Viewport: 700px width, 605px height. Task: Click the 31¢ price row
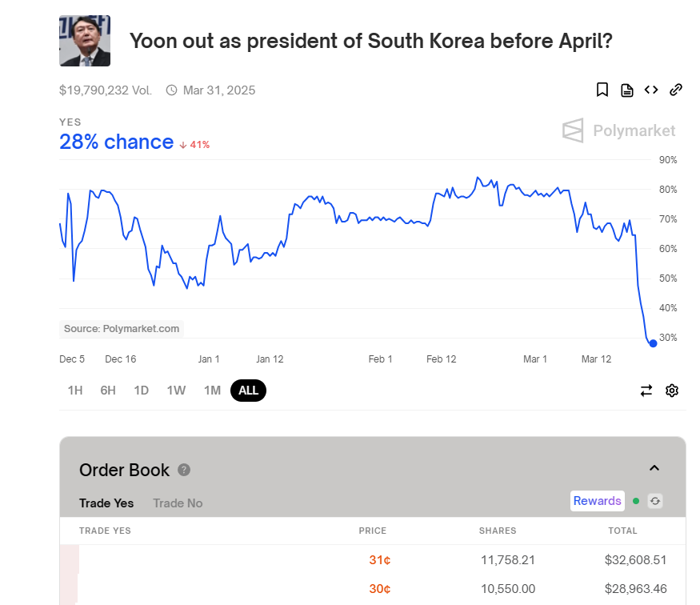coord(372,559)
